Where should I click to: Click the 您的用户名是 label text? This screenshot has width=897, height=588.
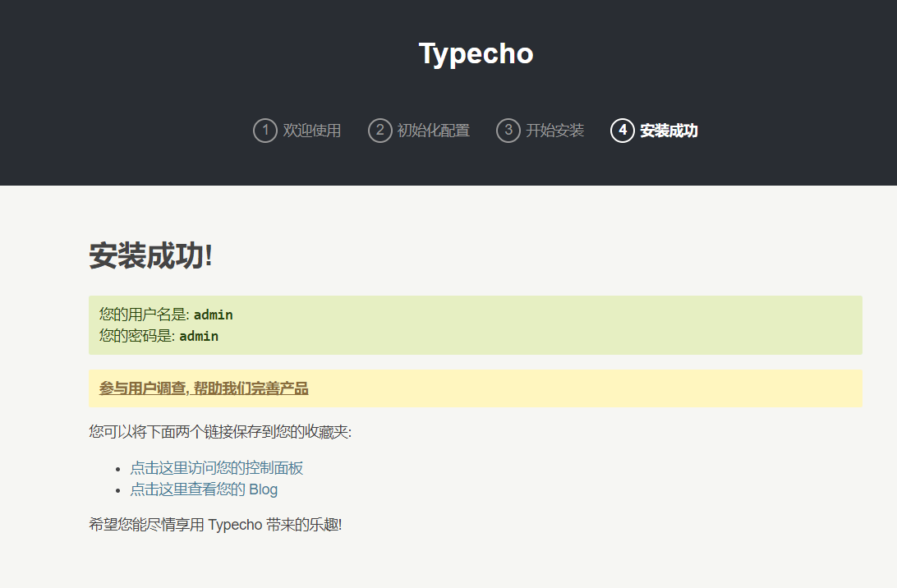(x=144, y=315)
